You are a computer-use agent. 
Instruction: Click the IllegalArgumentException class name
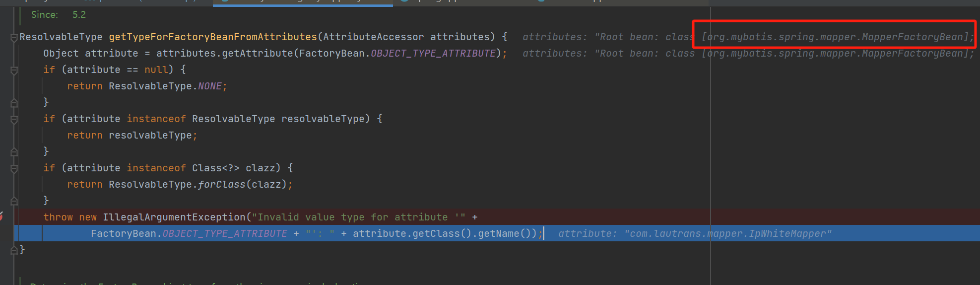[174, 217]
